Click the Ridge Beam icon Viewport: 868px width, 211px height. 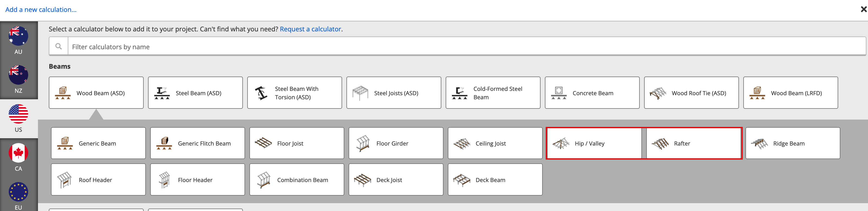[x=760, y=143]
